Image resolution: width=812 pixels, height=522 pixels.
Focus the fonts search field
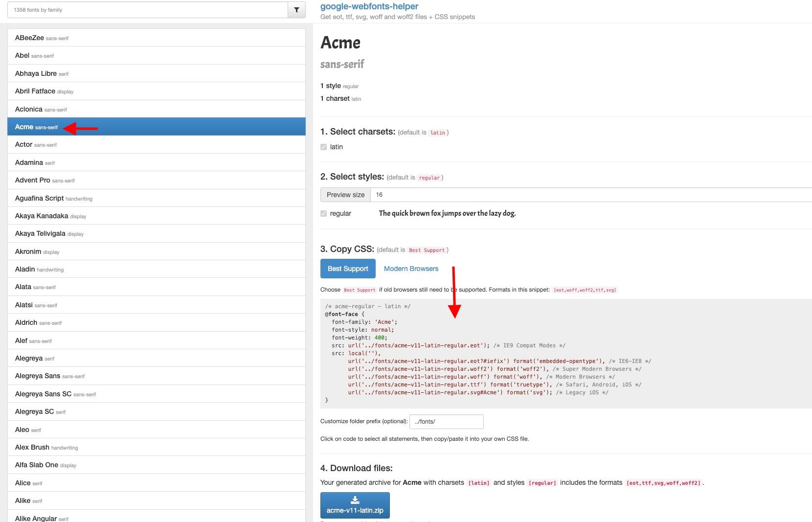[148, 10]
